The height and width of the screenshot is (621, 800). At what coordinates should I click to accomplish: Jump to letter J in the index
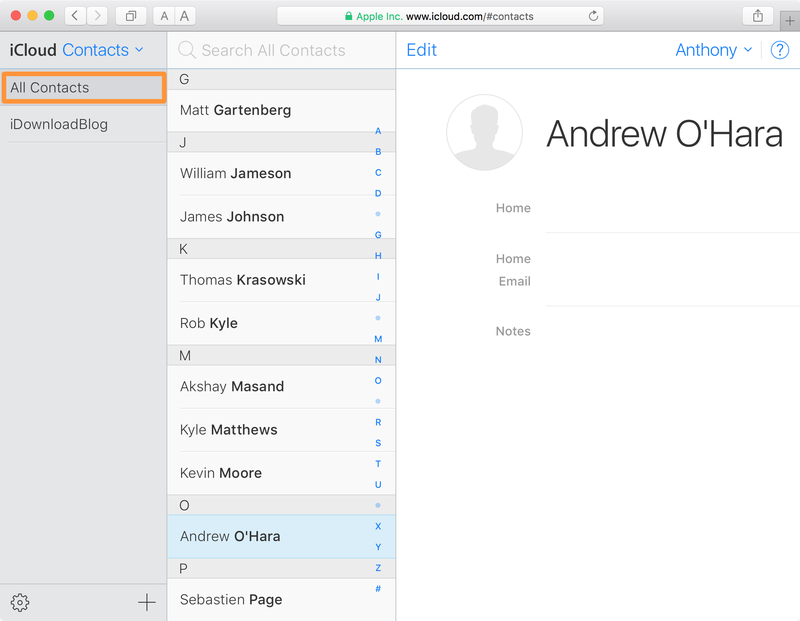click(378, 297)
